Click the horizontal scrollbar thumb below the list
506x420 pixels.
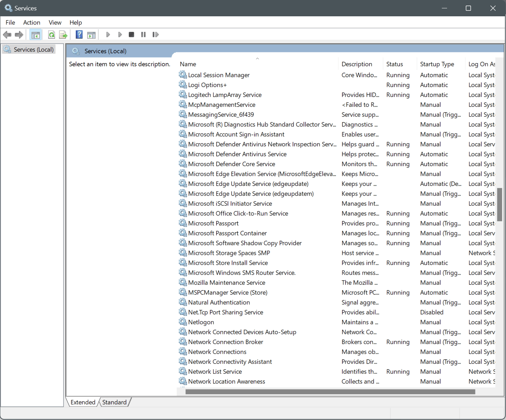point(330,392)
